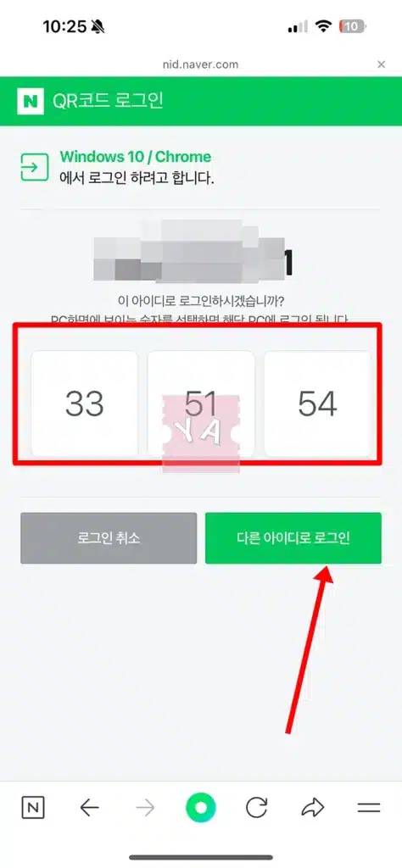Select number 33
Screen dimensions: 402x868
point(85,403)
